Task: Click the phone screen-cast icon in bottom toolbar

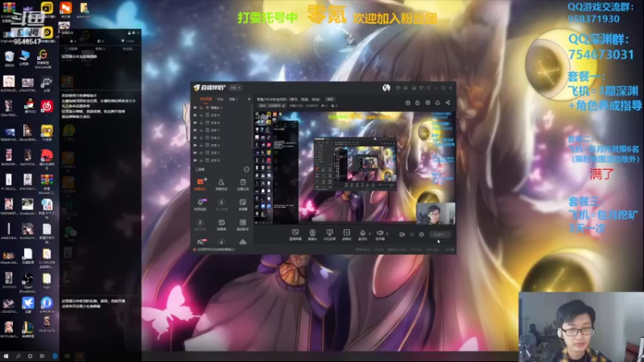Action: [329, 232]
